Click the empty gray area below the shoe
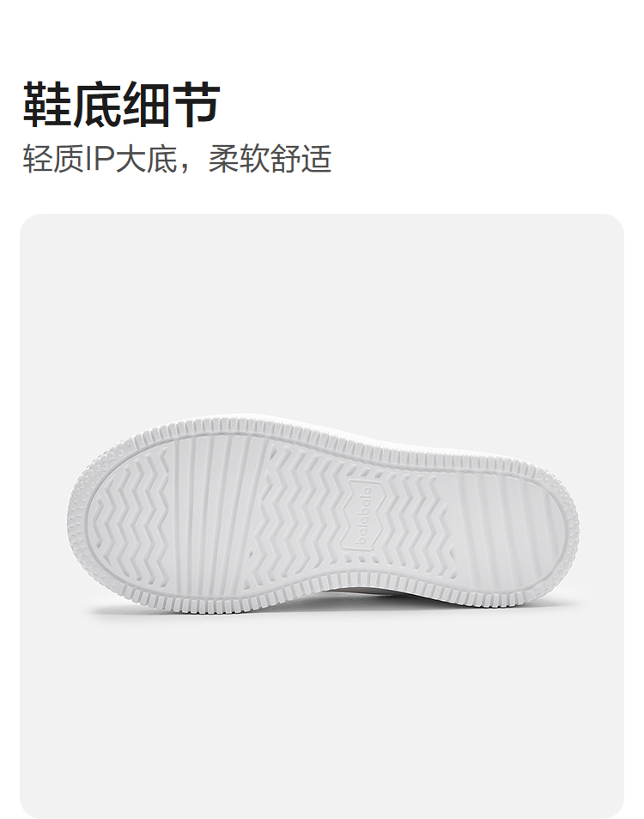The image size is (644, 819). click(x=322, y=716)
